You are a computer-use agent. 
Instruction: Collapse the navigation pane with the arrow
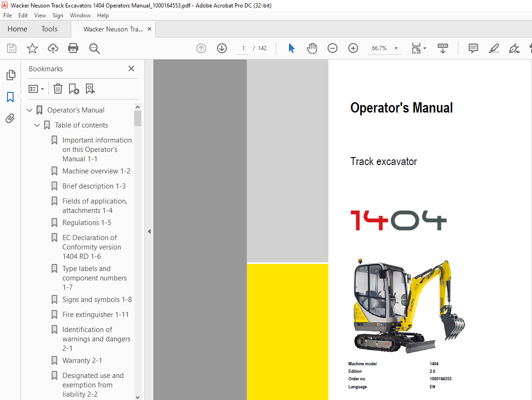click(x=149, y=231)
